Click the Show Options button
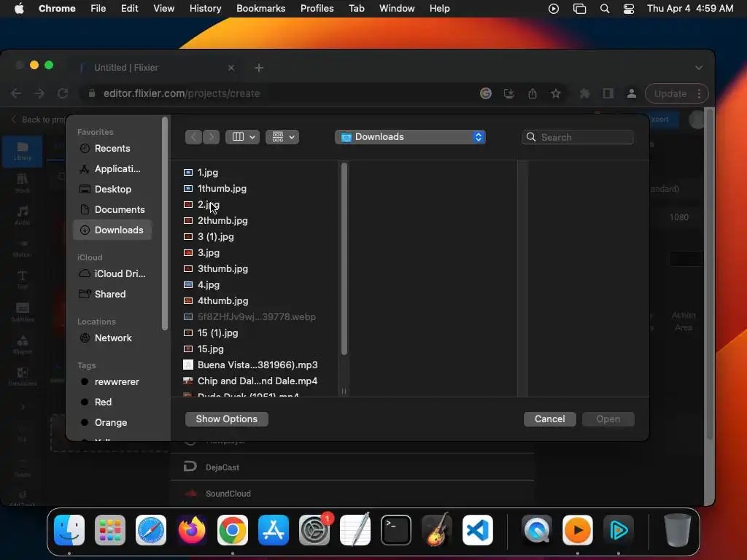The image size is (747, 560). 227,419
